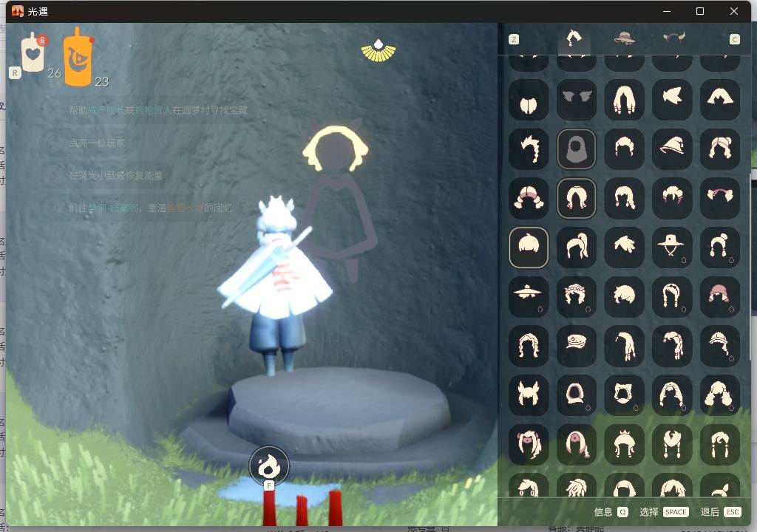Tap the flame light button marked F
The width and height of the screenshot is (757, 532).
(269, 465)
